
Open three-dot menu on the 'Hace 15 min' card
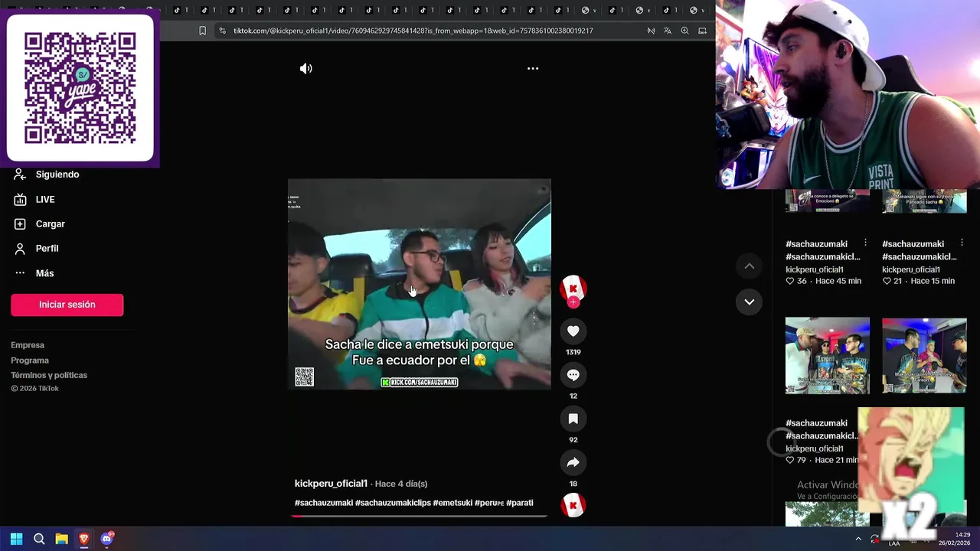tap(962, 243)
